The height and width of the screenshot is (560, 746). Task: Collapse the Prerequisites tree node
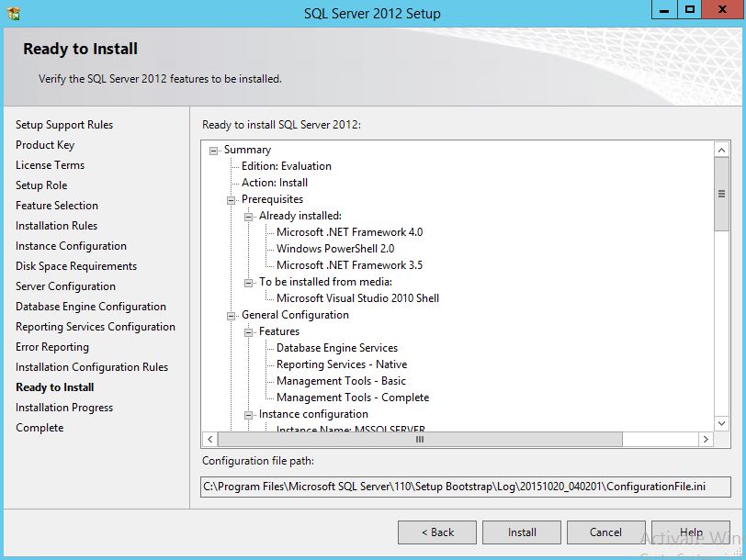[232, 200]
